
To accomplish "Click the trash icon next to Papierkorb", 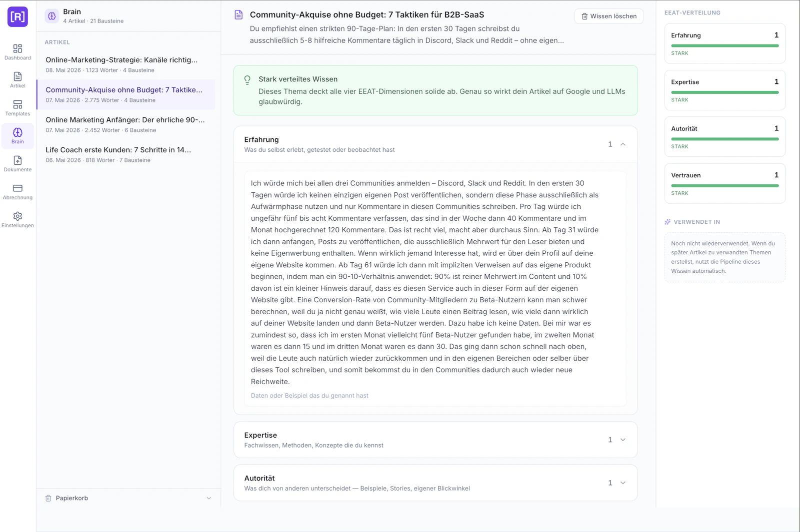I will 48,498.
